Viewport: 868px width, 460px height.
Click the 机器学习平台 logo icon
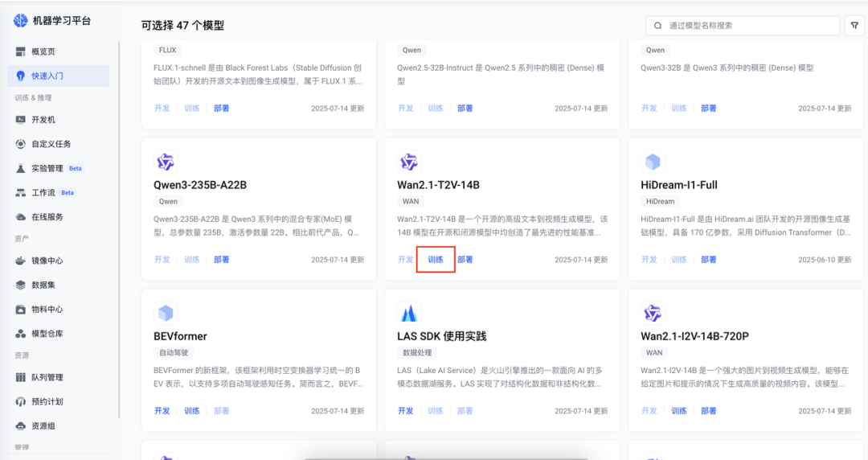pos(20,21)
